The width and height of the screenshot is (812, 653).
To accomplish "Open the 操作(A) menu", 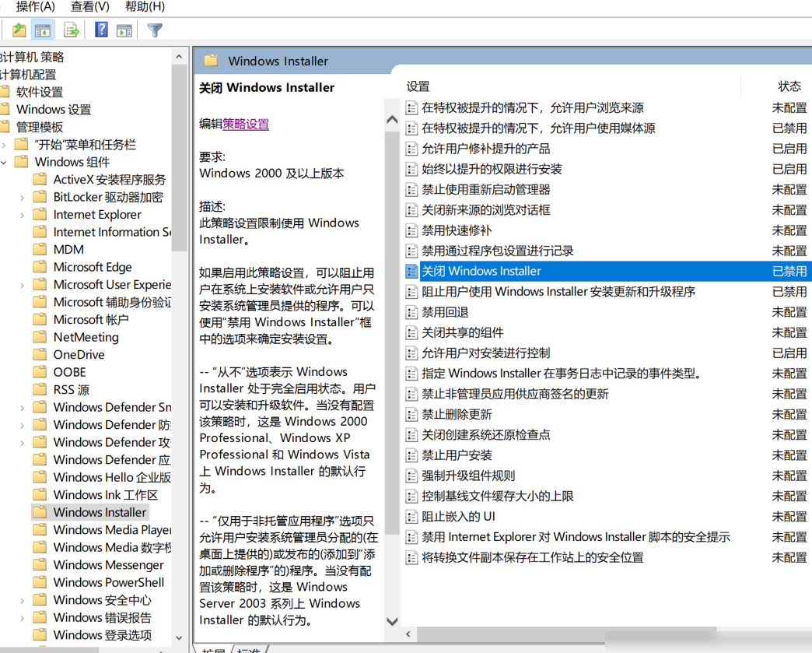I will (x=35, y=7).
